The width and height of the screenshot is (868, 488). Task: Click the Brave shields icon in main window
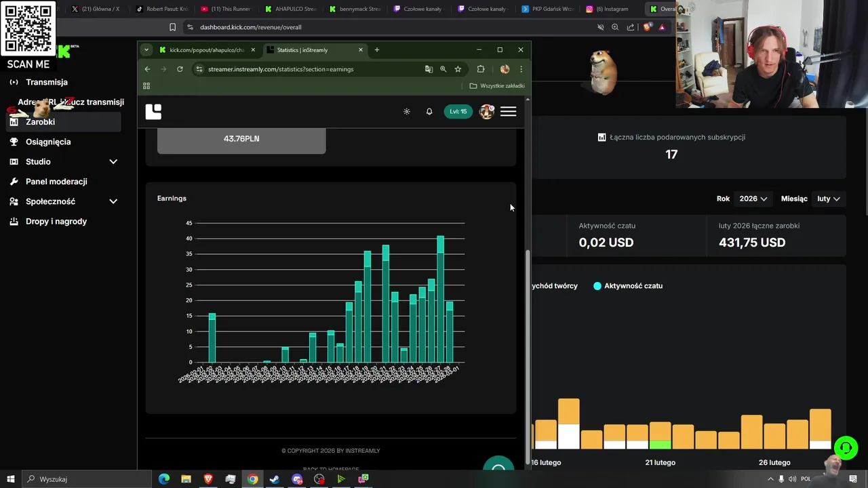tap(647, 27)
